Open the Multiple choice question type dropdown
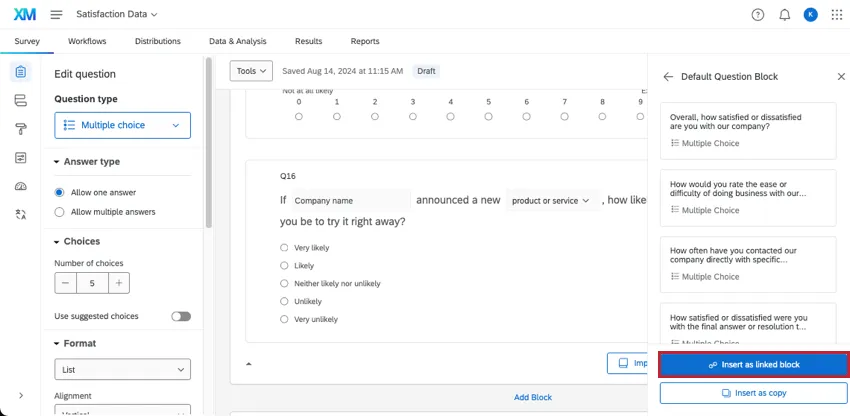850x416 pixels. tap(122, 125)
